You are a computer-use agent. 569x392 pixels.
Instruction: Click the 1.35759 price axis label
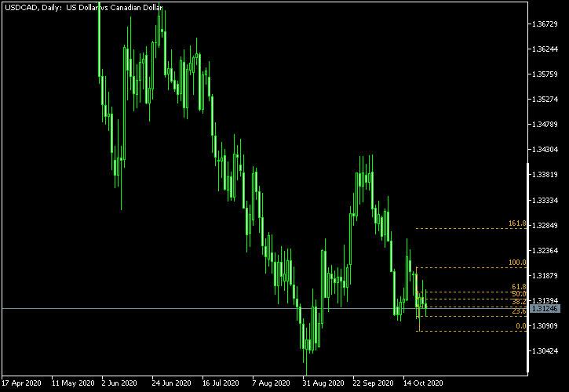[545, 74]
